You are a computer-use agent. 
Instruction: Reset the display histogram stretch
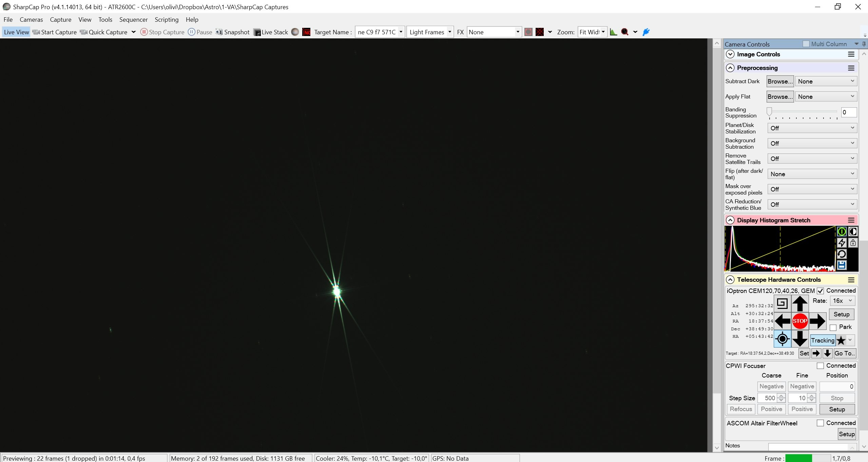click(842, 254)
